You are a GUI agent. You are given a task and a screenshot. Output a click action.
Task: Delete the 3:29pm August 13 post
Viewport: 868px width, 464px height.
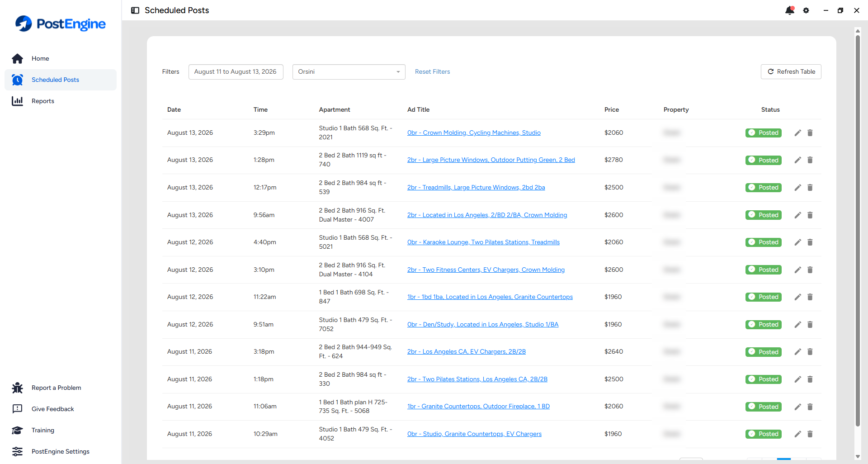(810, 133)
